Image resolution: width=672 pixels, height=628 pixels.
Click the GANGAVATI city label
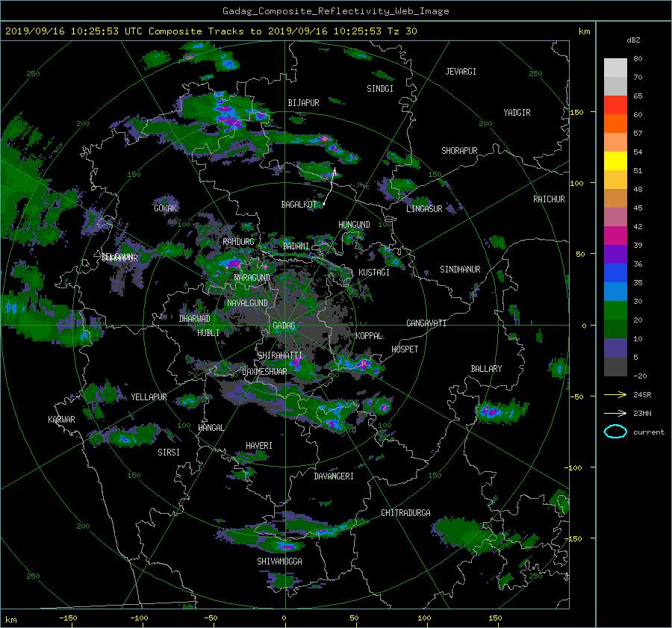pos(426,323)
